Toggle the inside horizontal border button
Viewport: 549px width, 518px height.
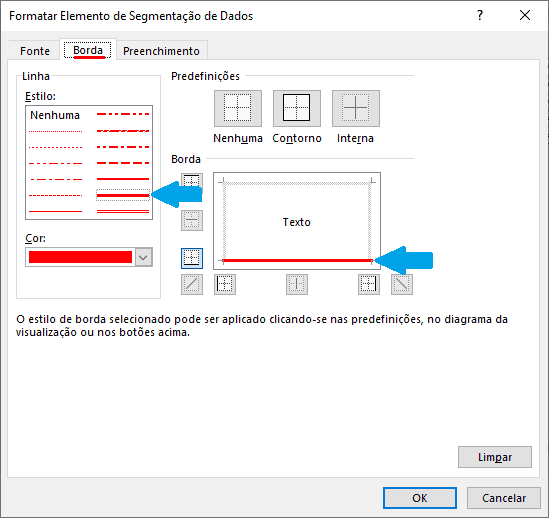point(192,221)
